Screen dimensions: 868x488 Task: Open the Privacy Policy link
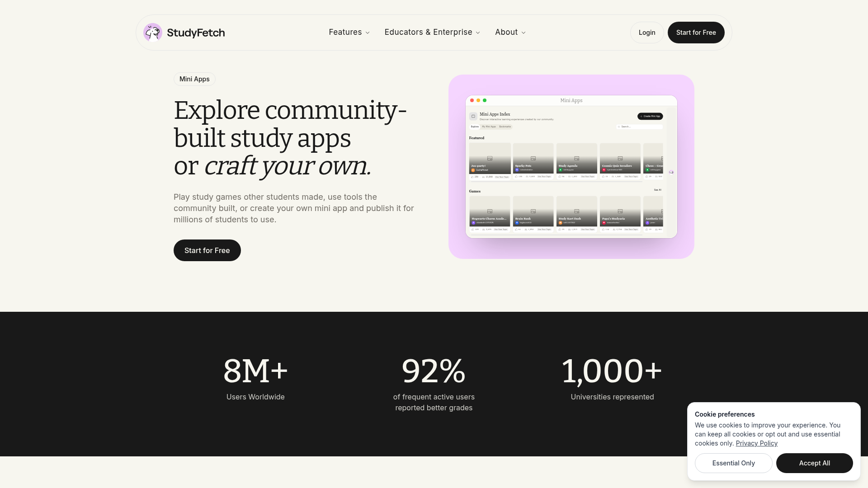pyautogui.click(x=756, y=443)
